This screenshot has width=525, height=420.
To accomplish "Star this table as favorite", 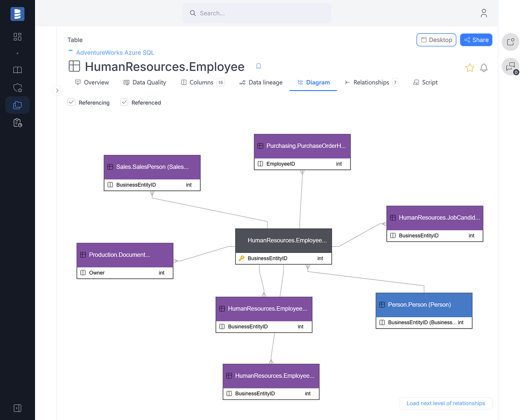I will pyautogui.click(x=469, y=68).
